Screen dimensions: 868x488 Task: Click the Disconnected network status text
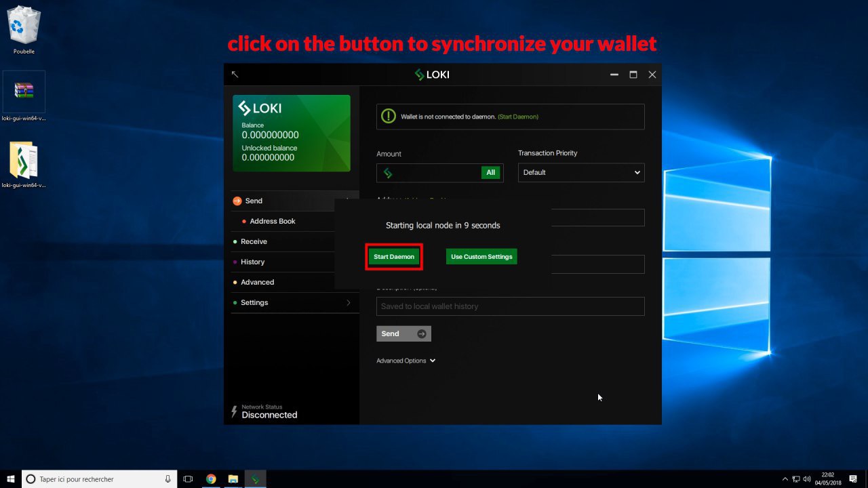[269, 415]
